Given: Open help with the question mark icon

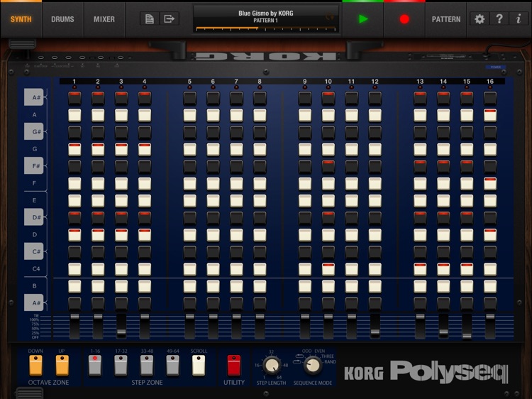Looking at the screenshot, I should (x=499, y=19).
